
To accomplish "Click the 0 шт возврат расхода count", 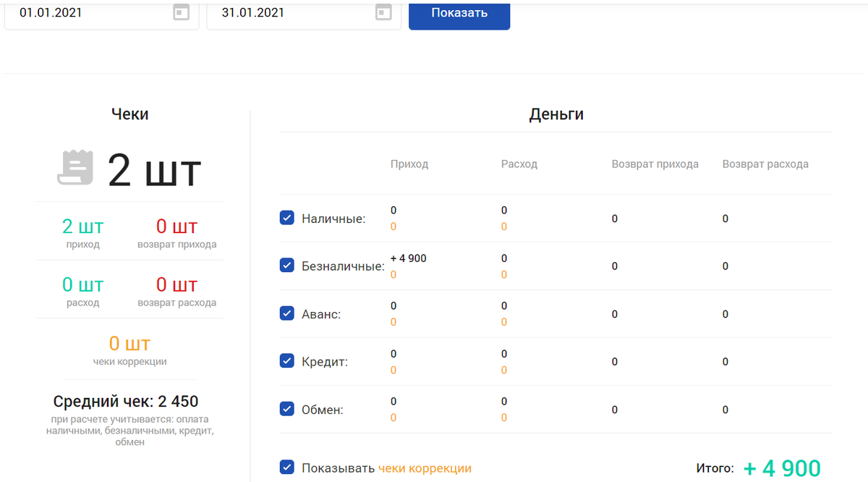I will 176,284.
